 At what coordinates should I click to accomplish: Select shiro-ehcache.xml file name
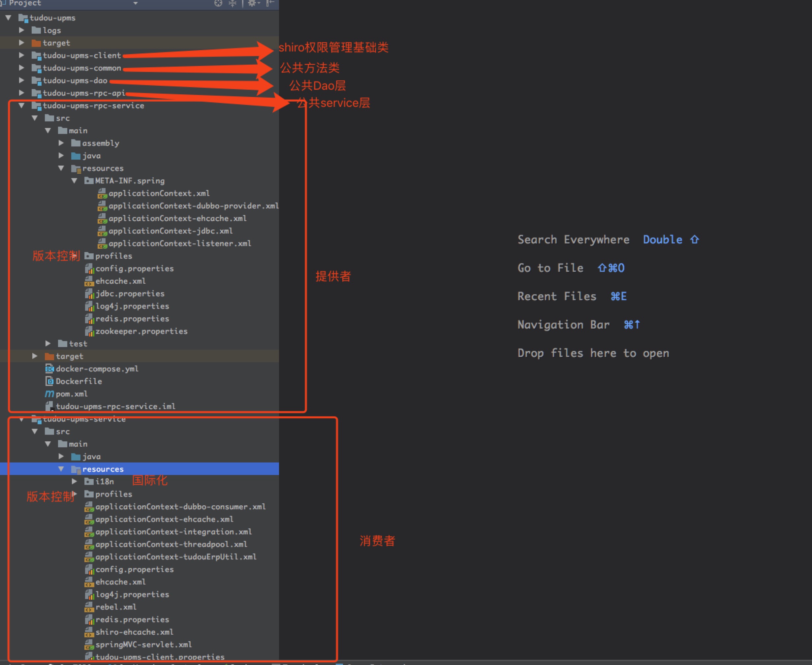[x=135, y=632]
